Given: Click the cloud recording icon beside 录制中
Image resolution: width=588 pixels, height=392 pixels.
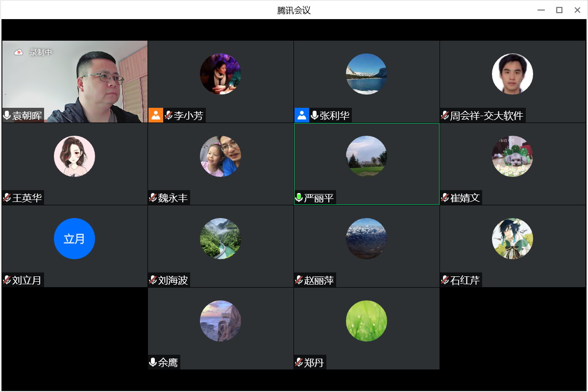Looking at the screenshot, I should (18, 52).
